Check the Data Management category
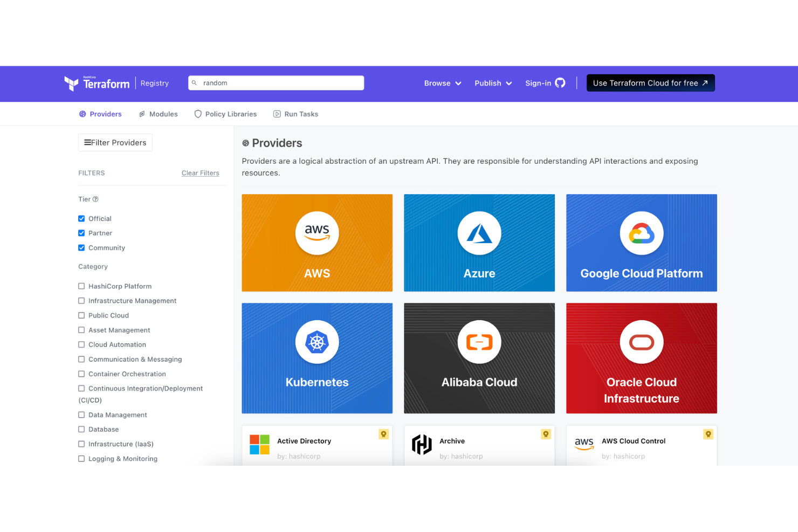The width and height of the screenshot is (798, 532). tap(81, 415)
